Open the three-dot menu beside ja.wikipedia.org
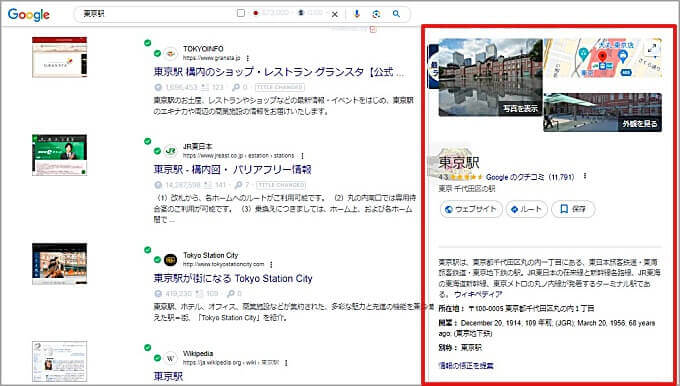680x386 pixels. click(286, 363)
